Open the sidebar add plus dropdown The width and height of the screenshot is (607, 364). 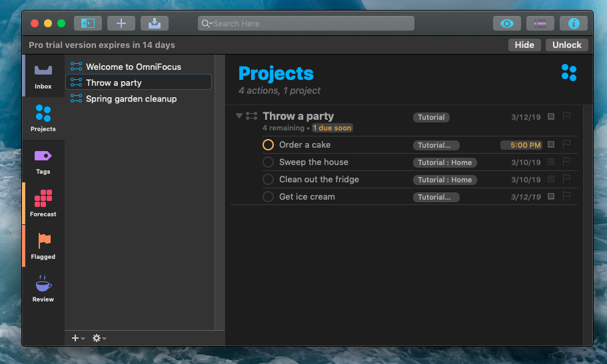[x=78, y=338]
